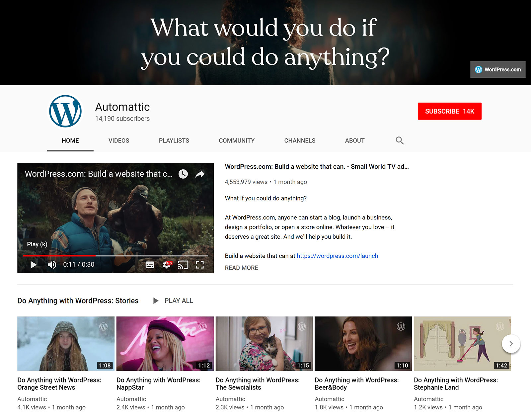Image resolution: width=531 pixels, height=420 pixels.
Task: Select the Home tab
Action: coord(70,140)
